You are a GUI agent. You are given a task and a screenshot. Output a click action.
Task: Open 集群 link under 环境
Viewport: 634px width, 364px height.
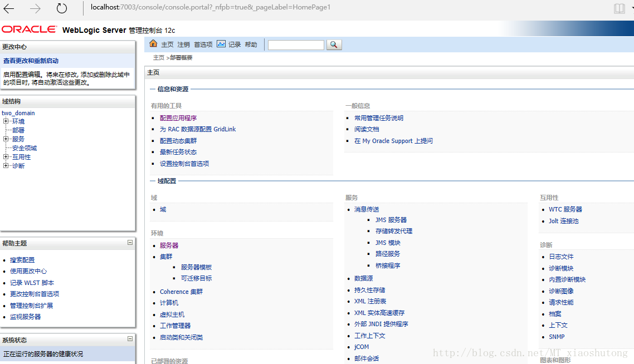point(166,257)
